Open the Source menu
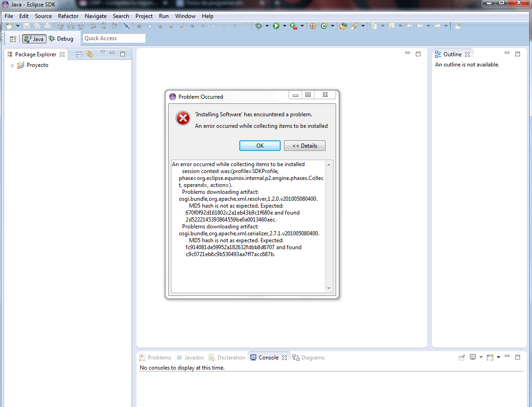Screen dimensions: 532x407 pos(43,16)
